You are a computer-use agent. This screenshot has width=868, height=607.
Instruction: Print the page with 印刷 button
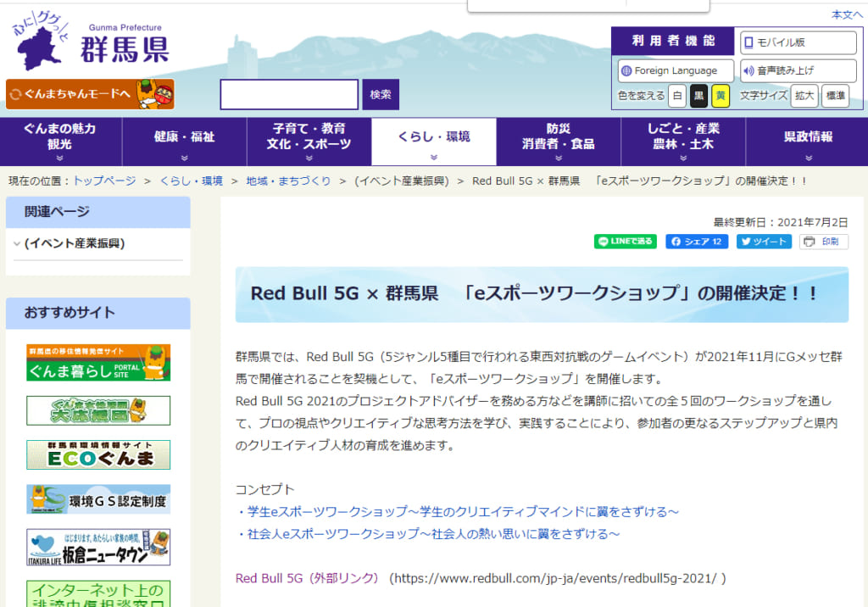pyautogui.click(x=824, y=242)
